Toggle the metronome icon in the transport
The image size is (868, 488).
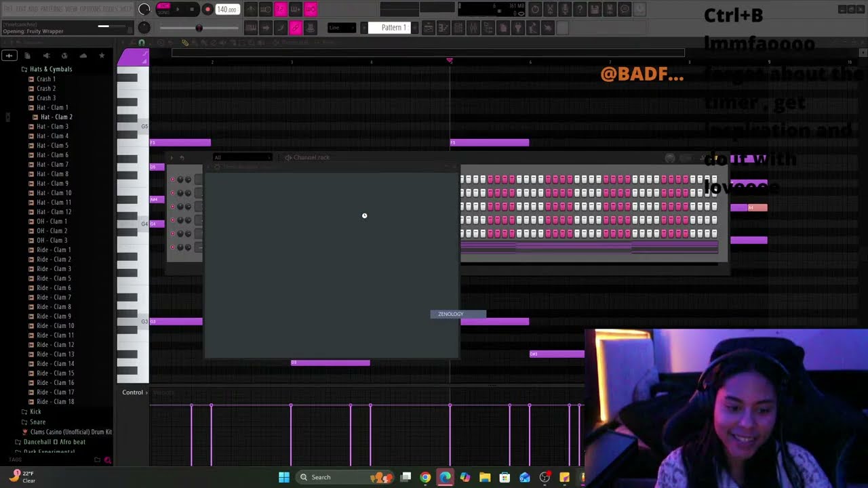[x=251, y=9]
